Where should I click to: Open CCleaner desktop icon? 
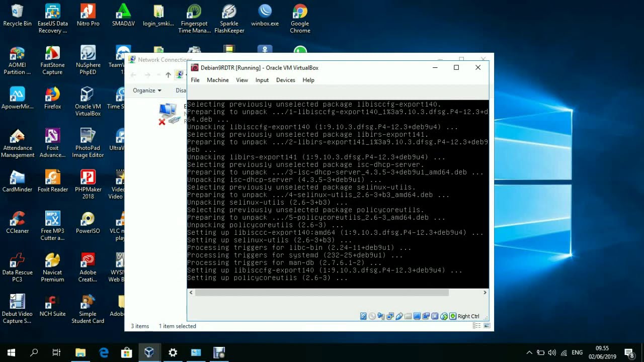[x=17, y=222]
